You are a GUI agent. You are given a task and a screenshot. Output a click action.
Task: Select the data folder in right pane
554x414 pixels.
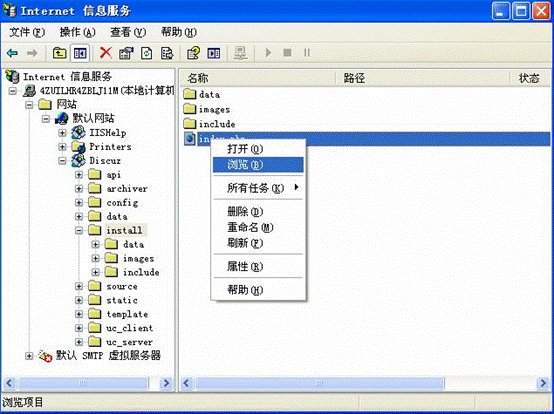[x=202, y=94]
